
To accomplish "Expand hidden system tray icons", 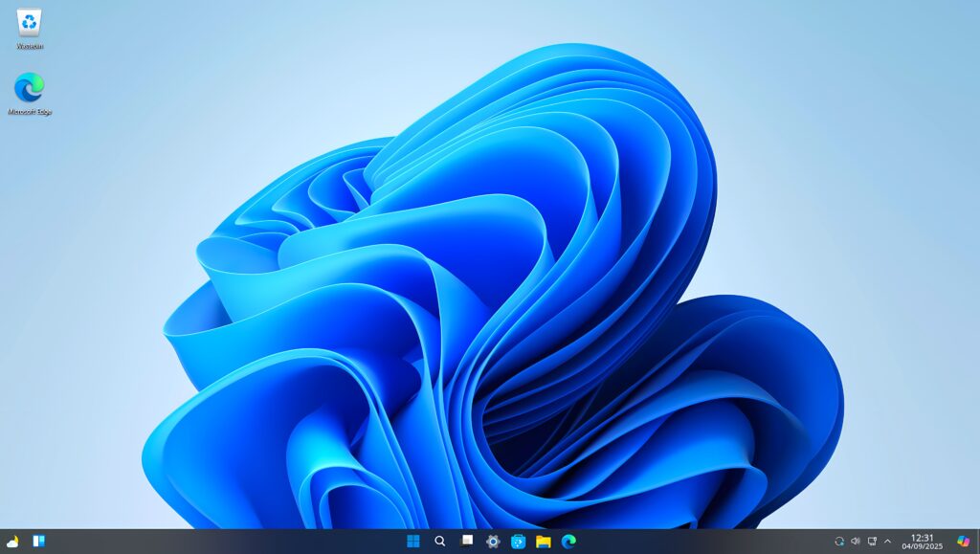I will [x=887, y=542].
